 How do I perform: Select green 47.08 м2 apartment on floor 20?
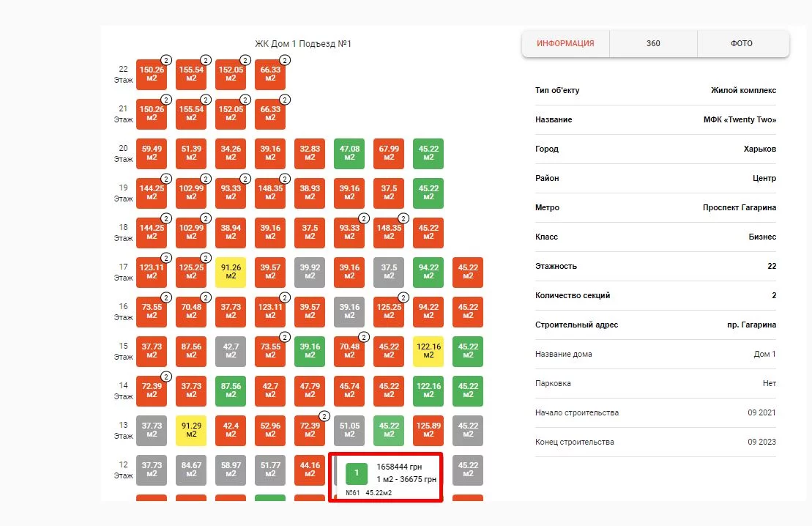point(349,153)
